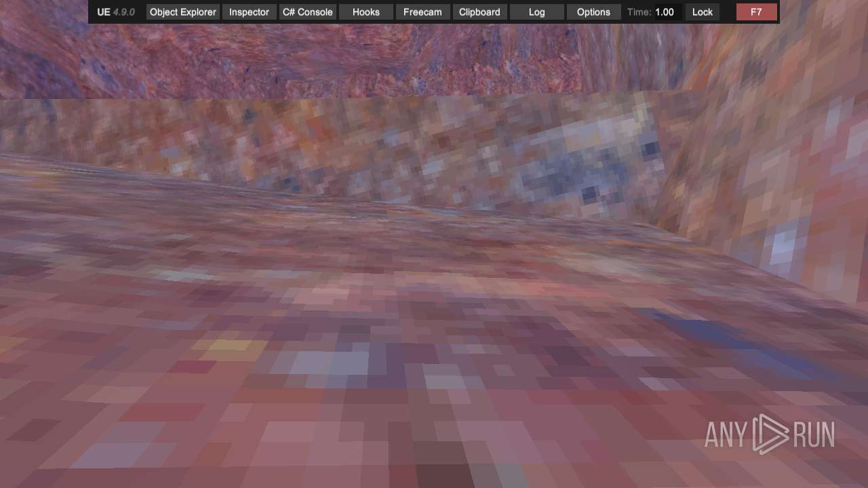Open the Options panel

click(593, 12)
